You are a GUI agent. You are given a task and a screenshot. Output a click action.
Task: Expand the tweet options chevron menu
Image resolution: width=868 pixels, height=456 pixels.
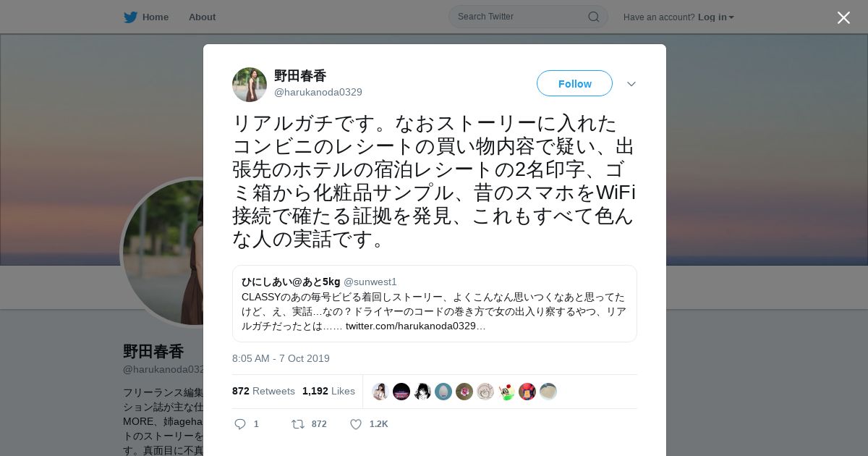(x=631, y=84)
